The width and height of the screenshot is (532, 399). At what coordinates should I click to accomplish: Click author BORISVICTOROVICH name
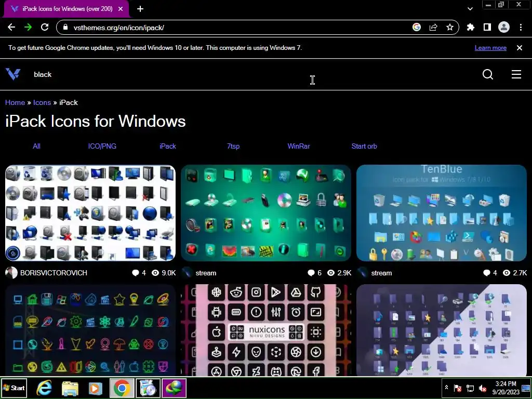pos(54,273)
